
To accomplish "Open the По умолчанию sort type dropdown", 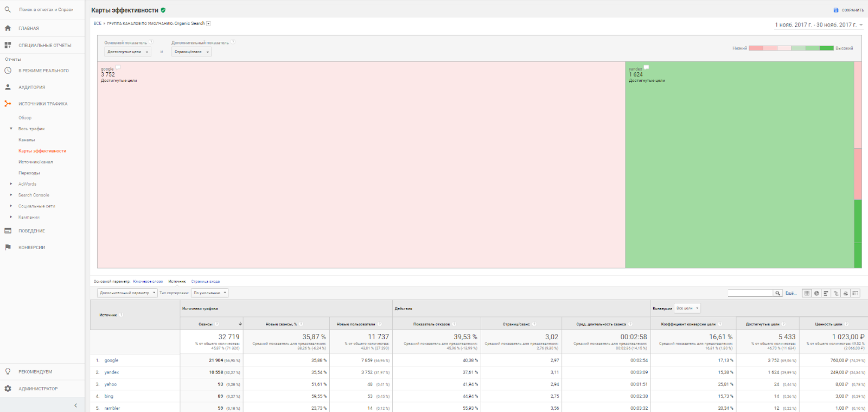I will (x=210, y=293).
